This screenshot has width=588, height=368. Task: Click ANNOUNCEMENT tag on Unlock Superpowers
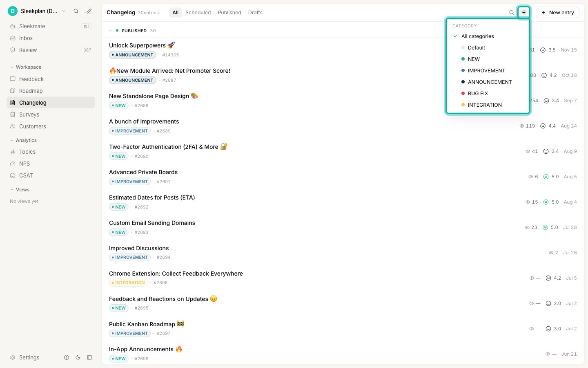coord(133,55)
